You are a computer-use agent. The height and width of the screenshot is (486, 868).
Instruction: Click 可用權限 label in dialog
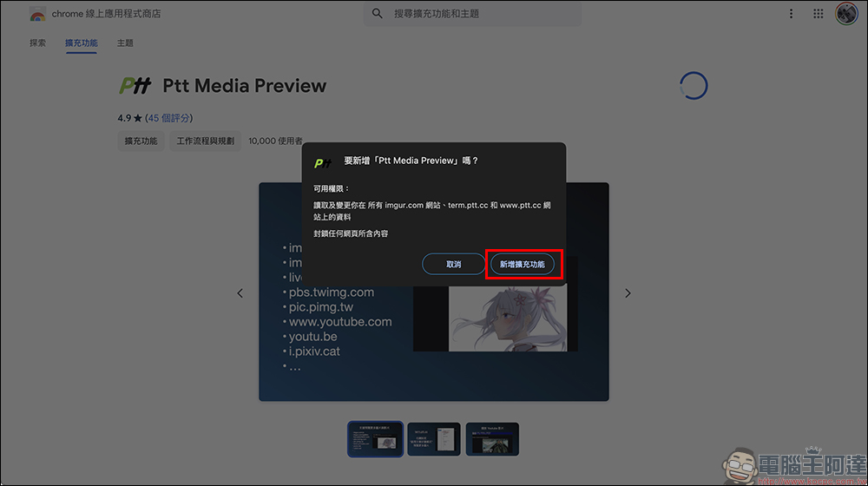point(331,188)
